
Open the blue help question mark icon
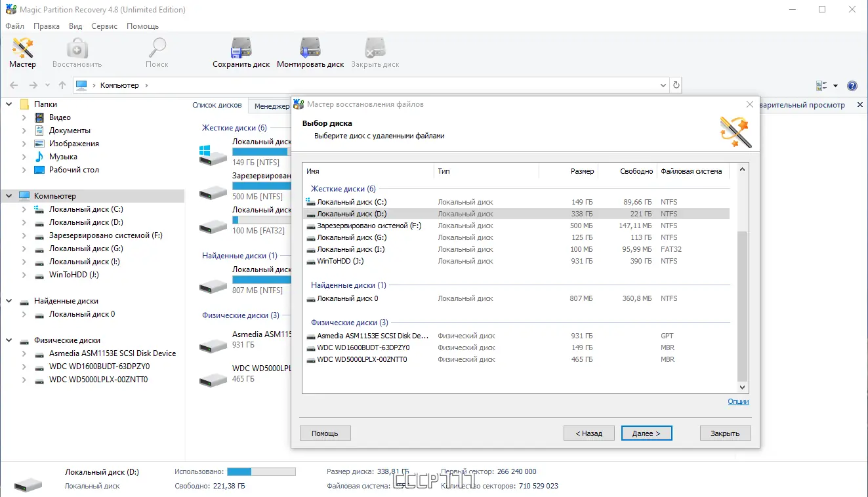click(x=852, y=86)
